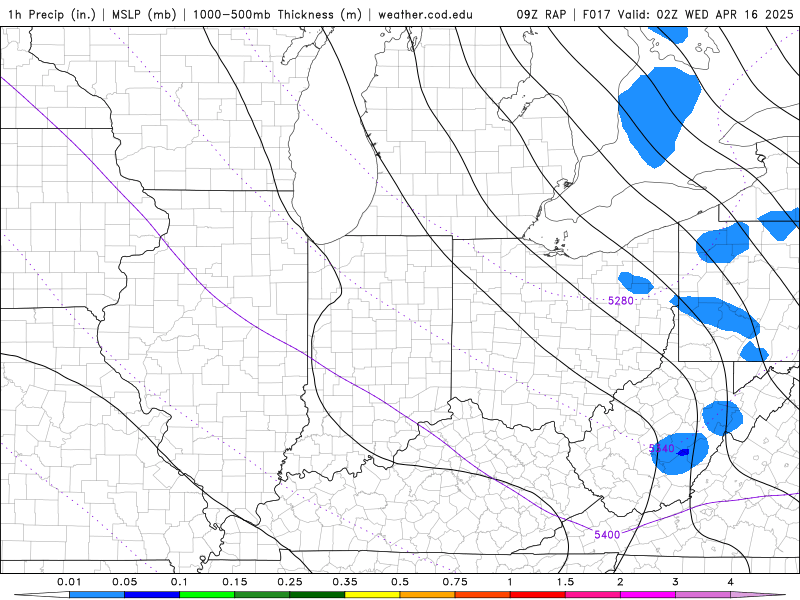Click the 0.05 legend value
The height and width of the screenshot is (600, 800).
point(124,582)
